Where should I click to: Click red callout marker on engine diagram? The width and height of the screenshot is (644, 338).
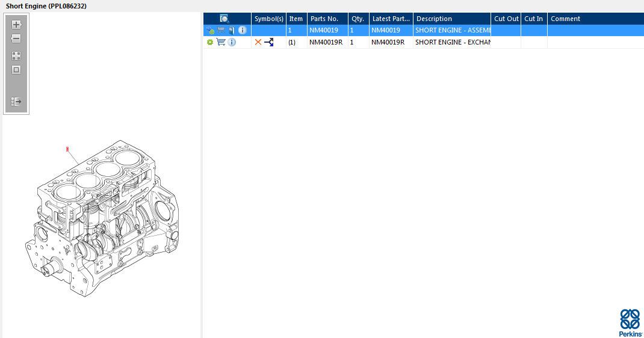pyautogui.click(x=67, y=149)
